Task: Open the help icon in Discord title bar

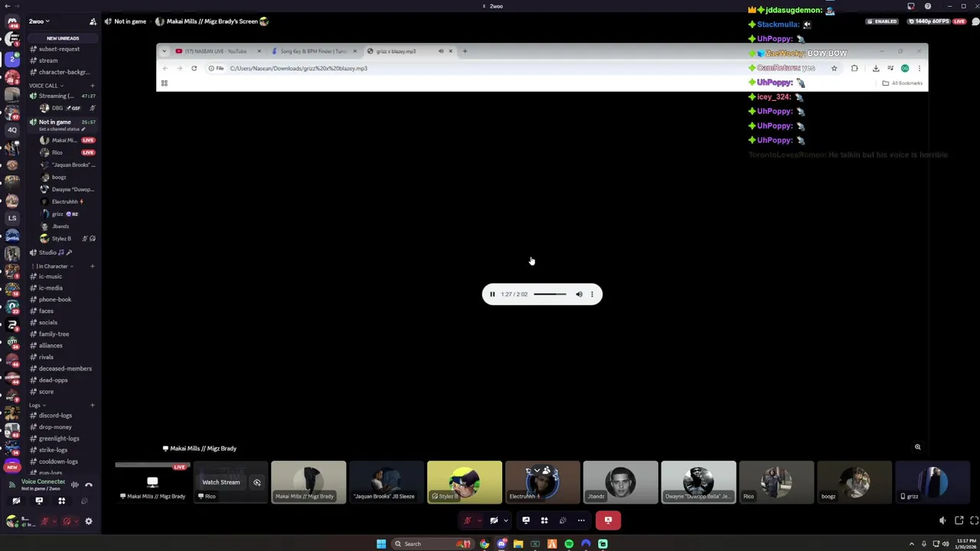Action: tap(928, 6)
